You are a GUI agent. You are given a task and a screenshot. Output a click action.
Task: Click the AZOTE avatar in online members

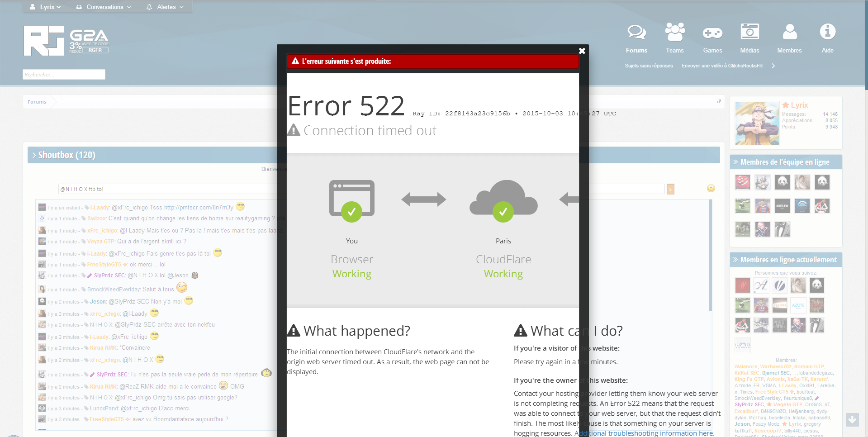(798, 305)
